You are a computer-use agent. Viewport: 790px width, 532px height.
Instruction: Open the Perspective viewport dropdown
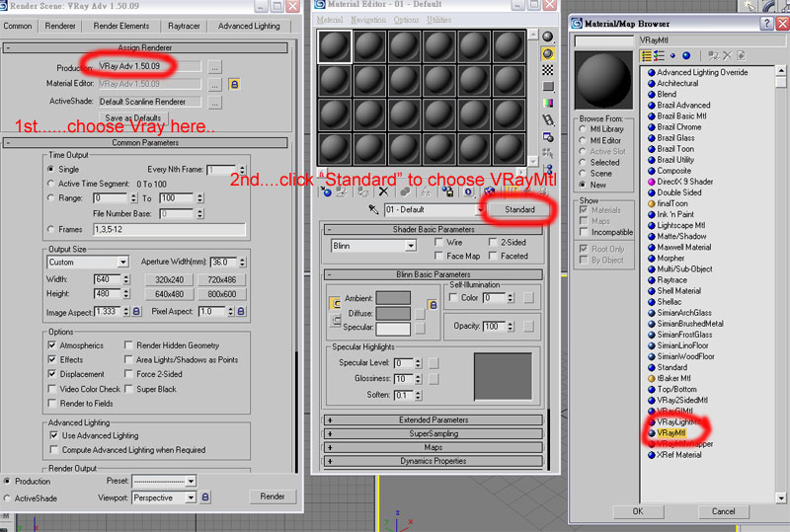click(191, 497)
